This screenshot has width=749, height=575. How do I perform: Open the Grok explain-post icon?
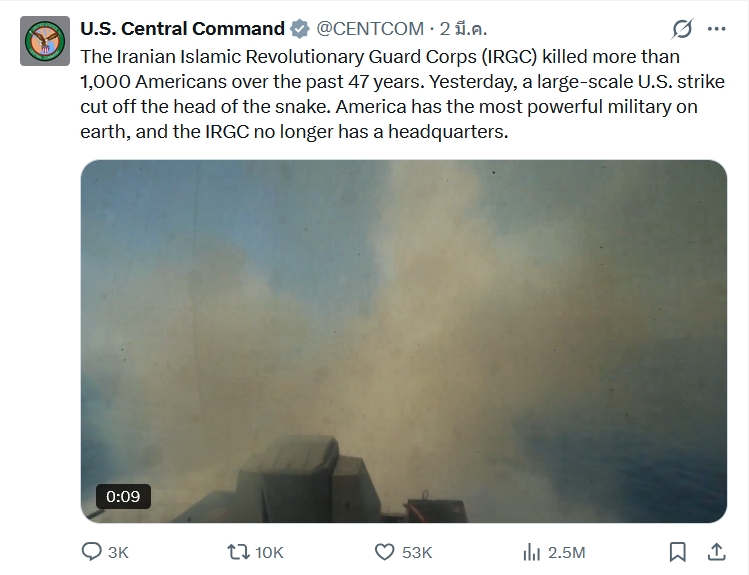[x=683, y=28]
